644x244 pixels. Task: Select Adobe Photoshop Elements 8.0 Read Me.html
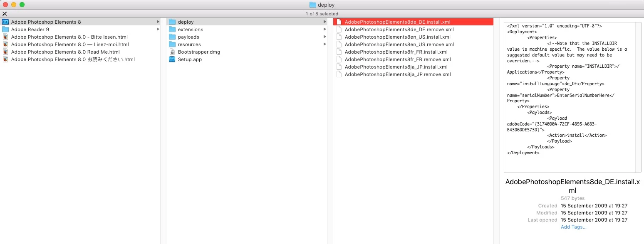[x=65, y=52]
